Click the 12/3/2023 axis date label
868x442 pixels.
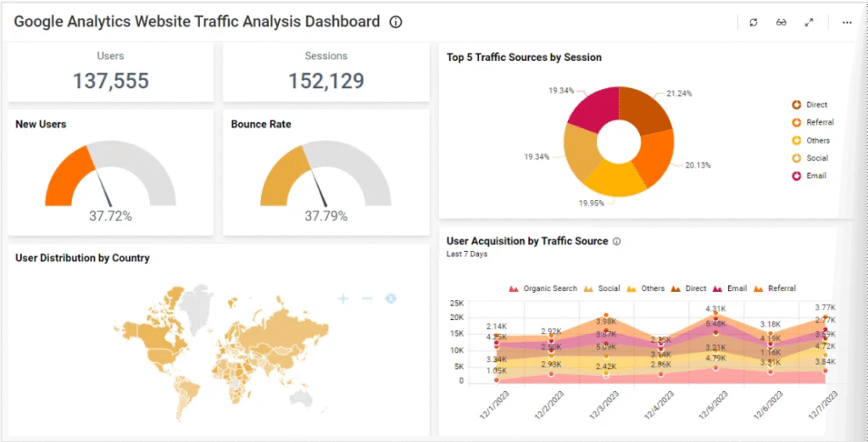click(604, 405)
